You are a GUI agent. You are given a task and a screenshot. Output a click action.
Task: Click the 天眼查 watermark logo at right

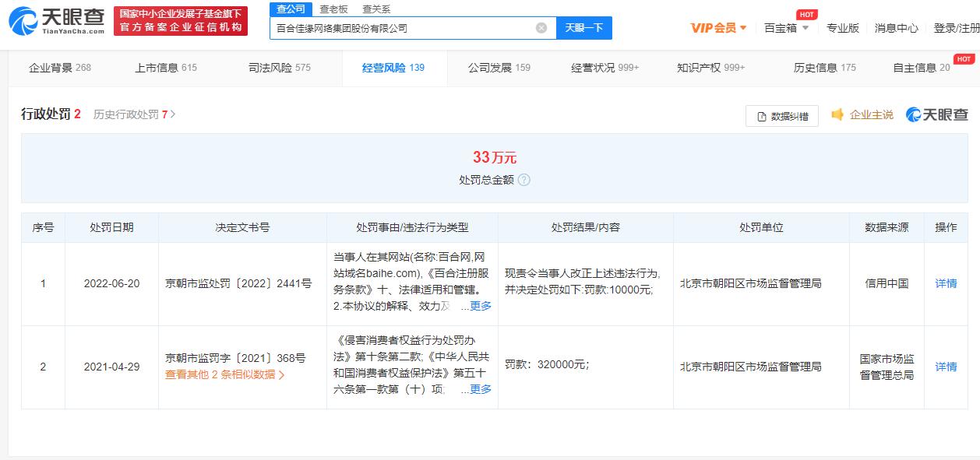click(936, 115)
